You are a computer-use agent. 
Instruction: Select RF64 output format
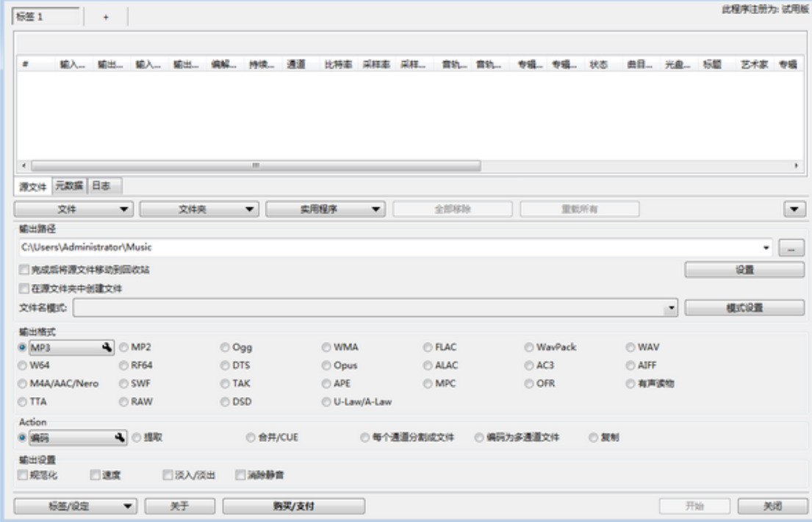pos(123,365)
